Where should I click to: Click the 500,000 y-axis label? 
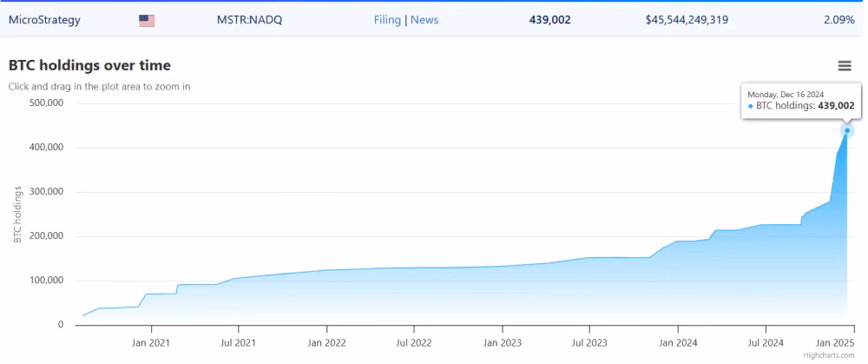(x=45, y=103)
